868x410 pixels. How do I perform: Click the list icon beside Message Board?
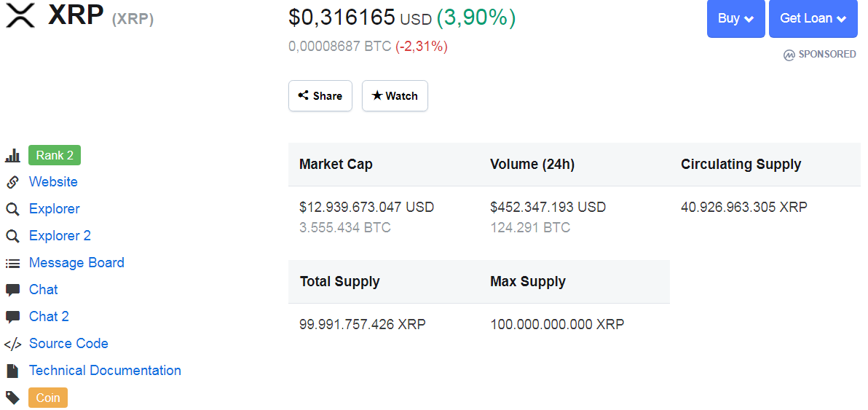point(12,264)
